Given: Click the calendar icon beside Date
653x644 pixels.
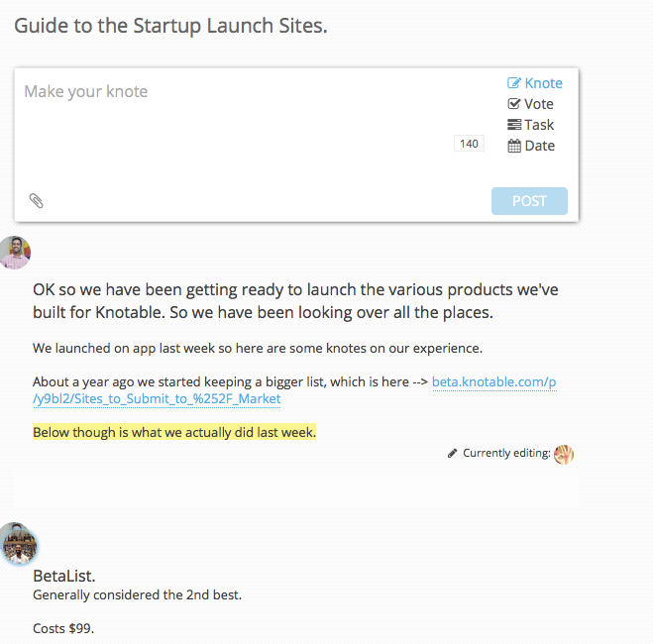Looking at the screenshot, I should 514,146.
